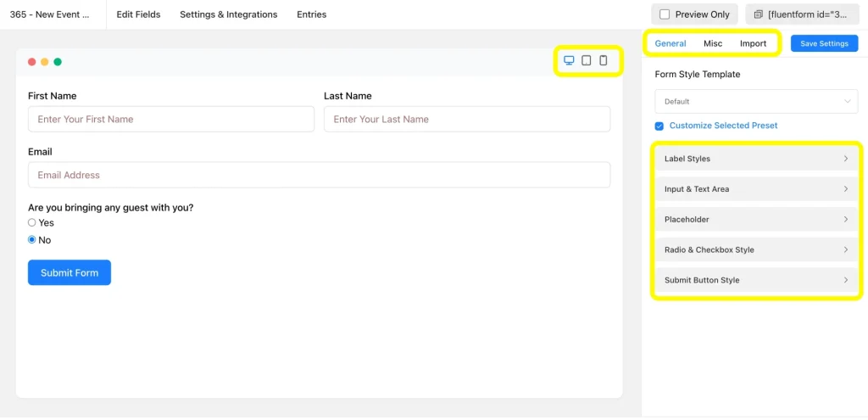This screenshot has height=420, width=868.
Task: Click the Email field label
Action: (40, 152)
